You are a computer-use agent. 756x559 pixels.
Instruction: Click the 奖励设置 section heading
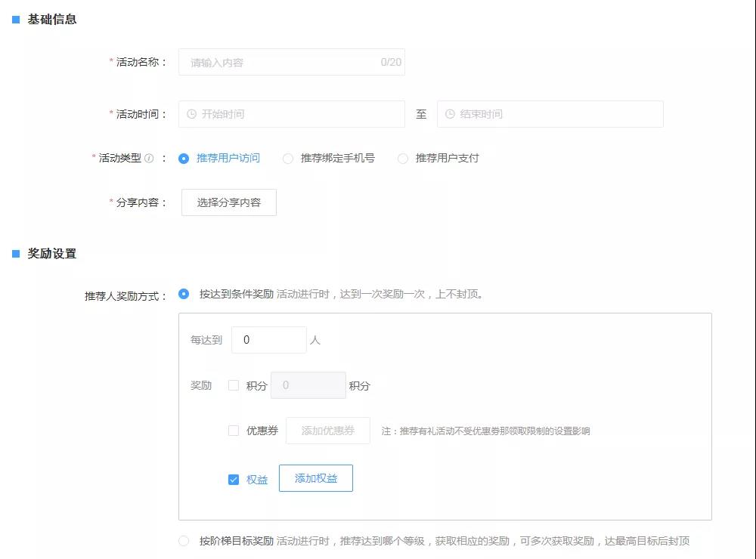click(52, 254)
